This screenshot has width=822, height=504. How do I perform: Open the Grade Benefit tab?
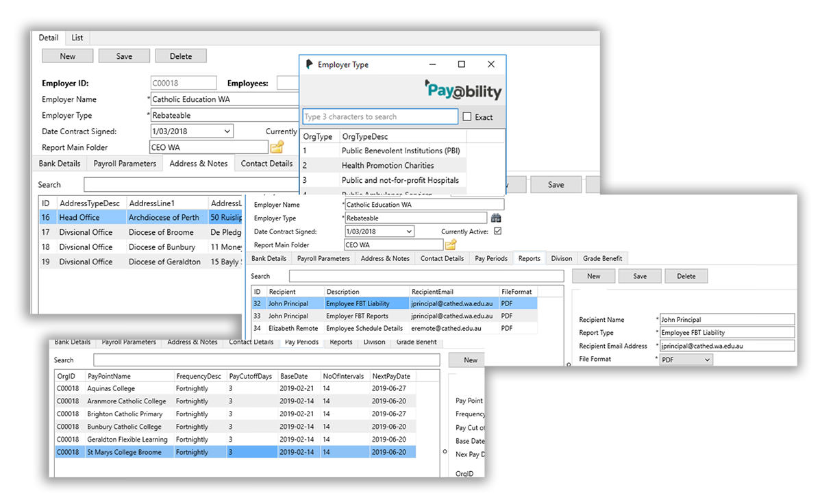[602, 258]
